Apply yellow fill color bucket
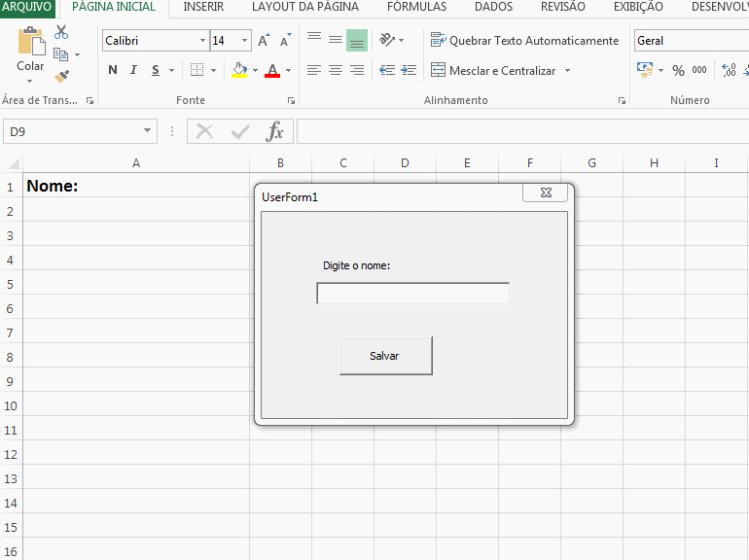Image resolution: width=749 pixels, height=560 pixels. click(239, 70)
